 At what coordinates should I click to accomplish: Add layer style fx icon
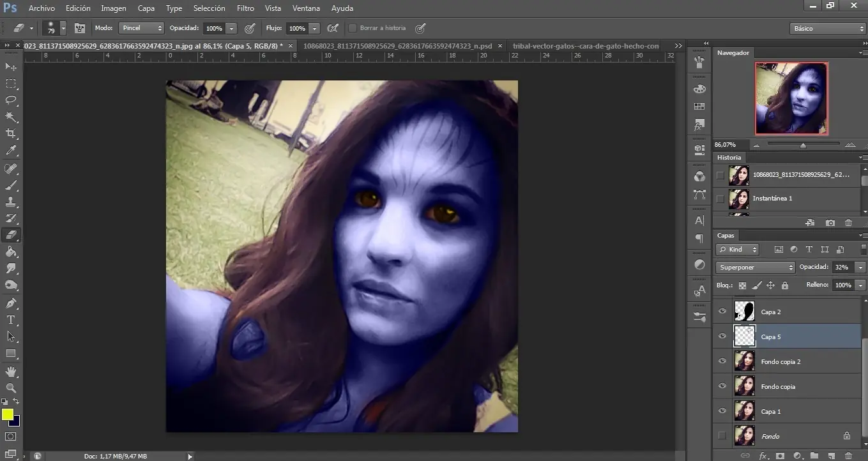tap(763, 456)
